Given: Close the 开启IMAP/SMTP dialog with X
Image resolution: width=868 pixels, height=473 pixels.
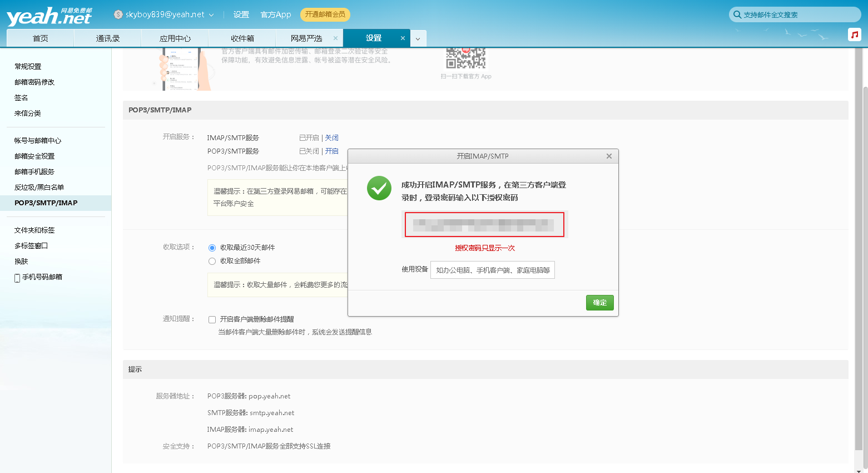Looking at the screenshot, I should pyautogui.click(x=609, y=156).
